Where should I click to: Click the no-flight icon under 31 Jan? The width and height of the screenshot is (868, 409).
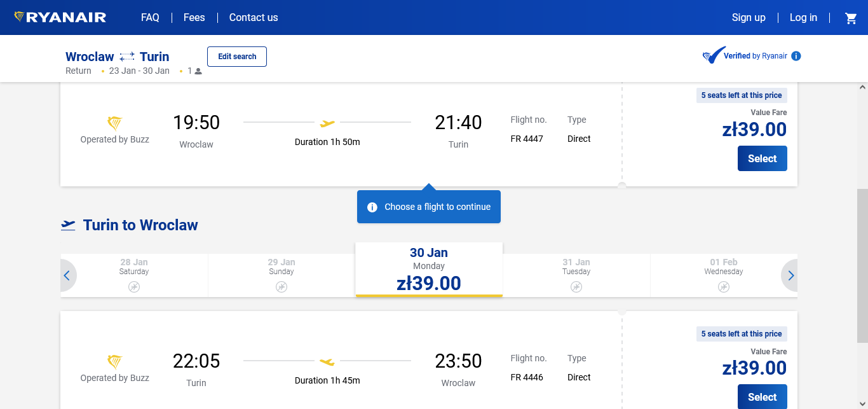pos(576,287)
